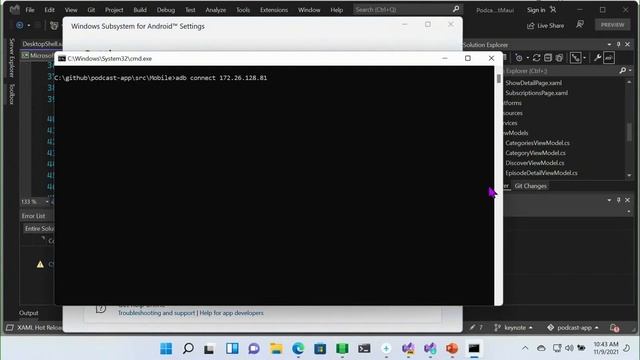Open the send feedback icon near Live Share
Viewport: 640px width, 360px height.
pyautogui.click(x=580, y=25)
